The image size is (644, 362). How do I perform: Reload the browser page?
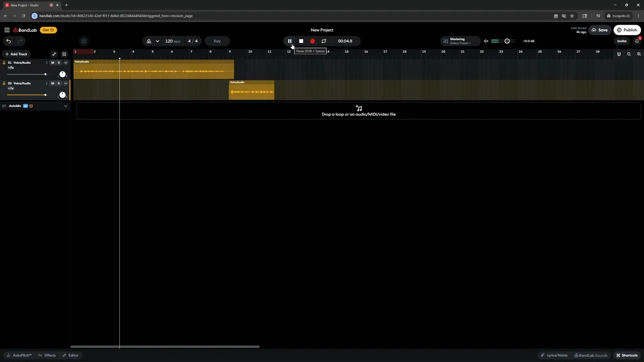coord(23,16)
